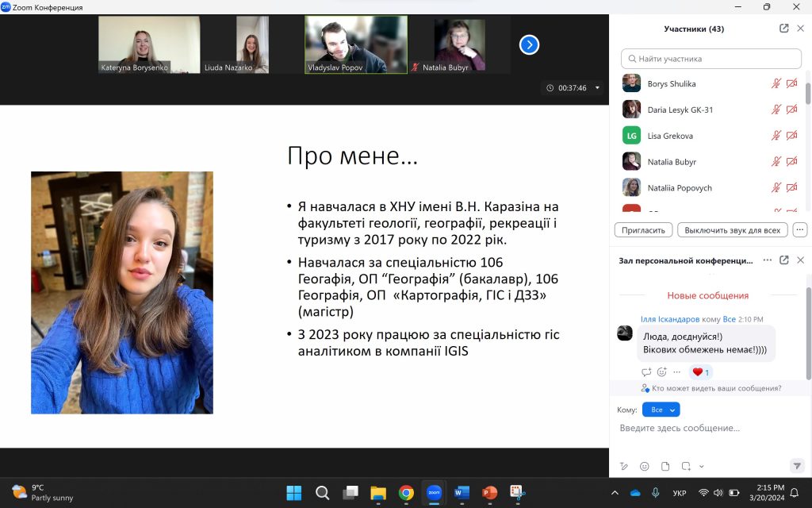
Task: Add a reaction to Illia's message
Action: coord(661,371)
